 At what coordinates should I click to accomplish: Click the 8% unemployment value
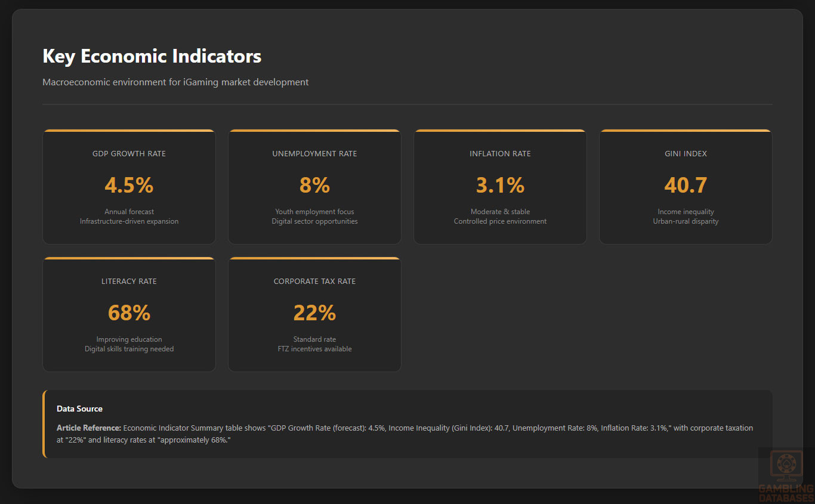point(314,185)
